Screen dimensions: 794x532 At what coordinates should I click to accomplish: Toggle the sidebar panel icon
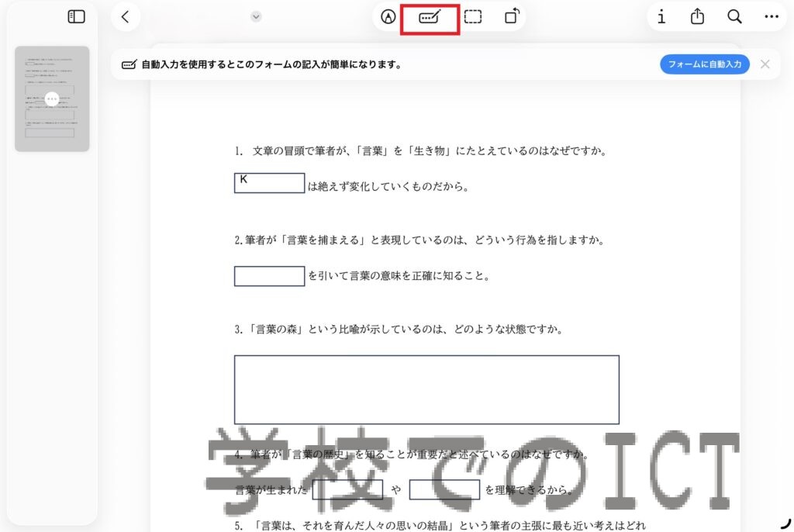click(76, 16)
